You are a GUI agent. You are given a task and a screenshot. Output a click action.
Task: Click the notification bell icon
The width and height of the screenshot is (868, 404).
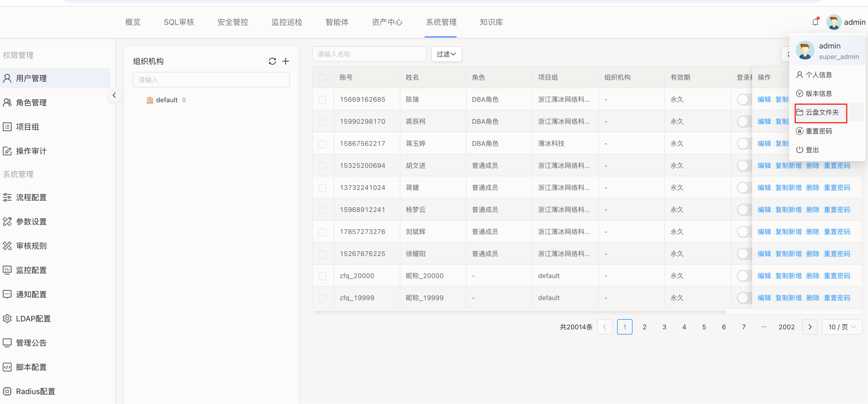[x=815, y=22]
